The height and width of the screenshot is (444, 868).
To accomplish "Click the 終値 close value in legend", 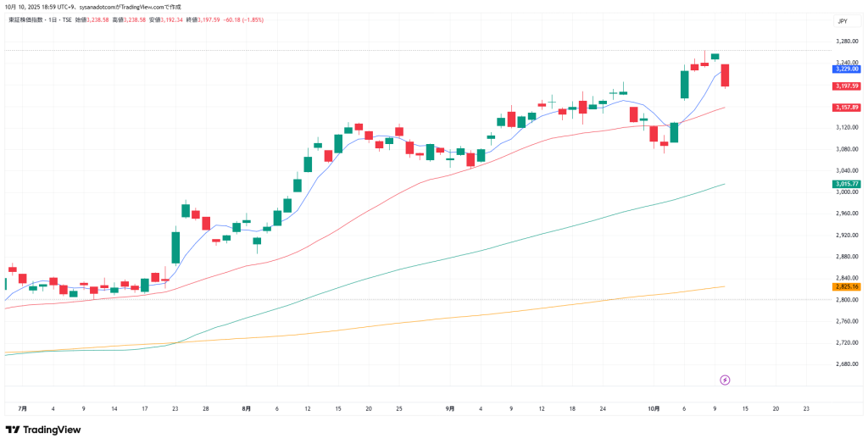I will click(208, 19).
